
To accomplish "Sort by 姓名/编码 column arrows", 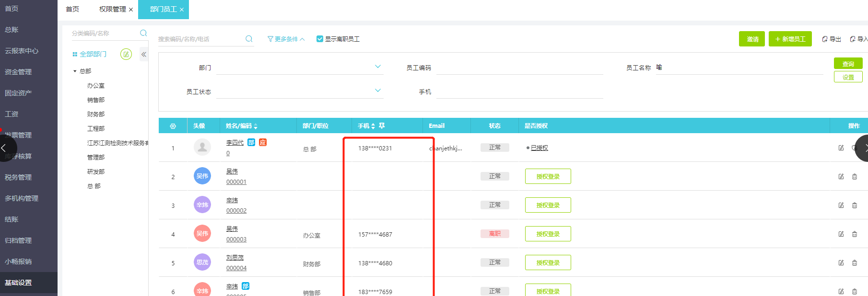I will click(x=256, y=126).
